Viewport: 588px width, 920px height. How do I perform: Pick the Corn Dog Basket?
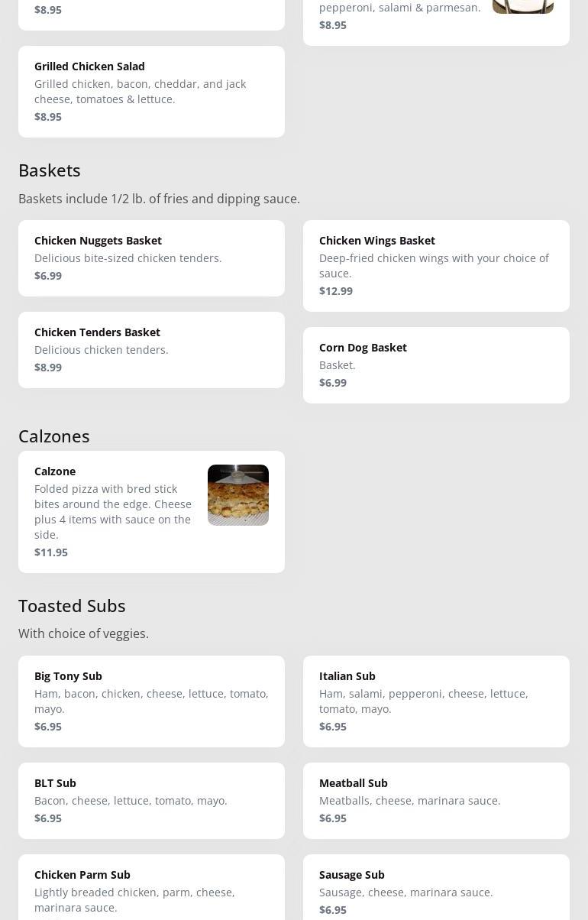tap(436, 365)
